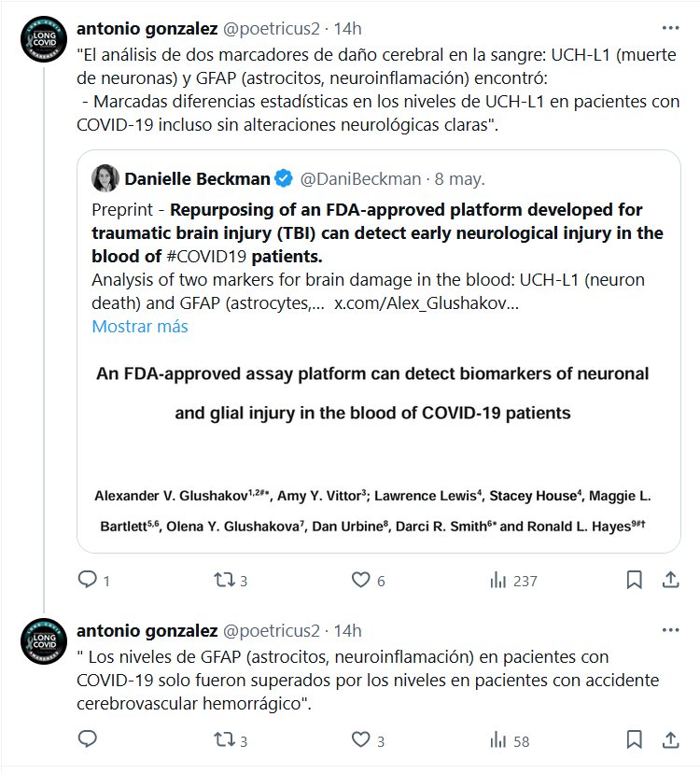Open Danielle Beckman's profile name
700x773 pixels.
[x=197, y=177]
